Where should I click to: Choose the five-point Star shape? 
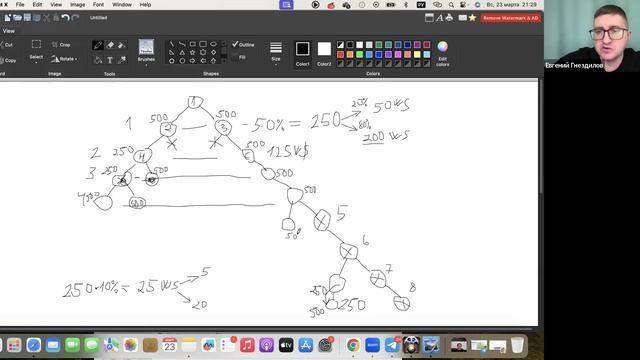[x=192, y=52]
